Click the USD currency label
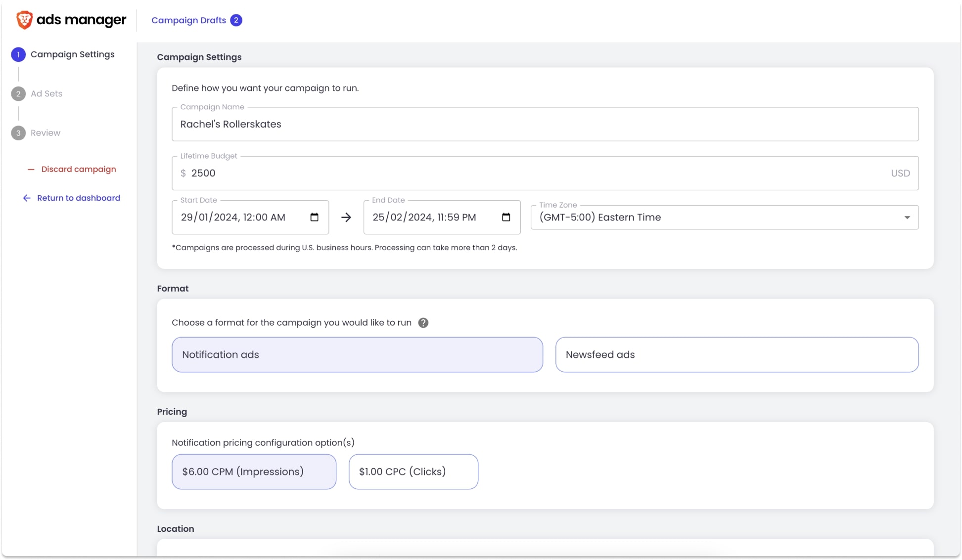962x560 pixels. 900,173
